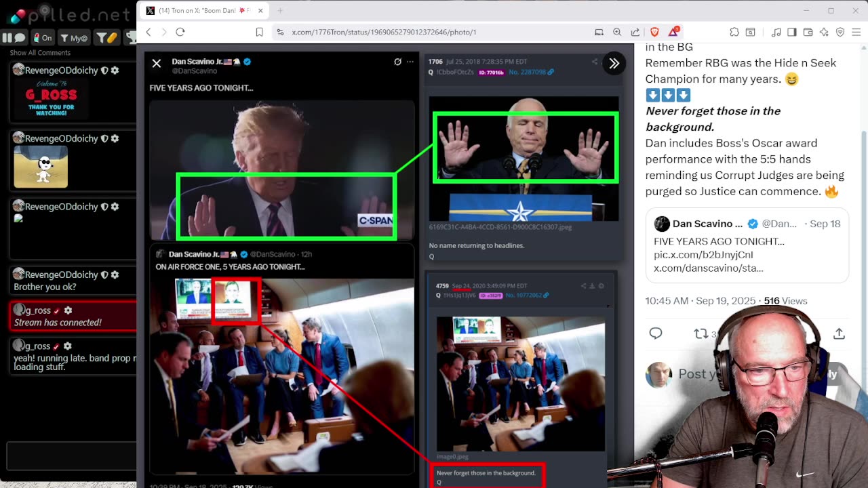Open the browser extensions puzzle icon

[x=734, y=32]
